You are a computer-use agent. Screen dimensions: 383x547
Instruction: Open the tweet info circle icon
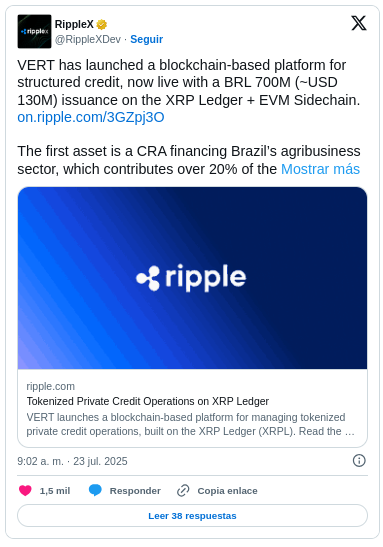pyautogui.click(x=359, y=460)
